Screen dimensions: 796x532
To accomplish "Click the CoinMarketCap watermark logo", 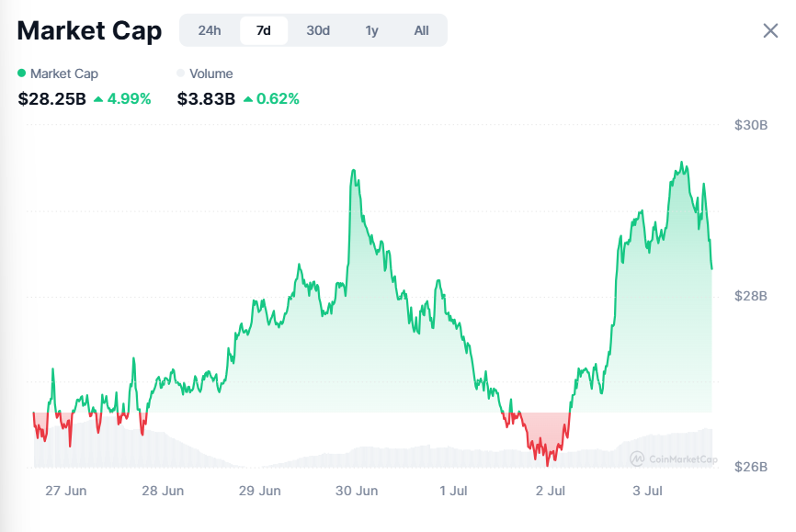I will (x=673, y=458).
